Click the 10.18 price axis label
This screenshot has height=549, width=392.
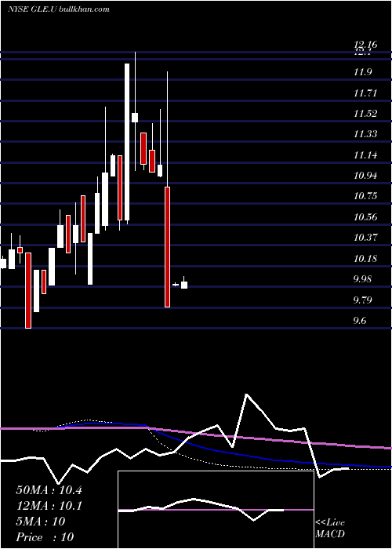(365, 258)
